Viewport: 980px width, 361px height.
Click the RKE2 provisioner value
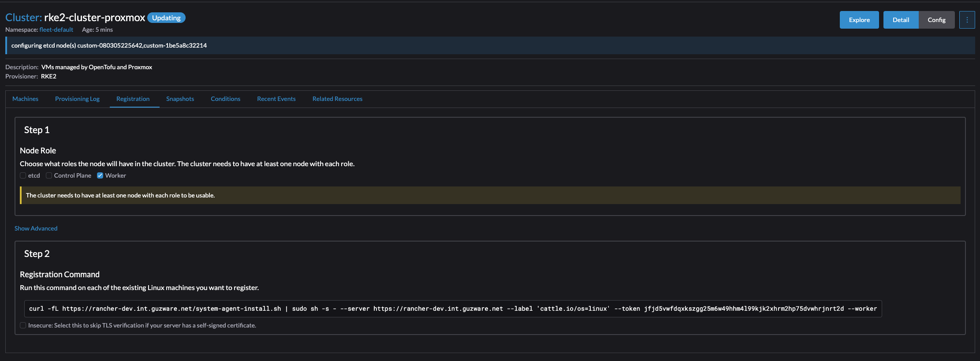[x=48, y=76]
